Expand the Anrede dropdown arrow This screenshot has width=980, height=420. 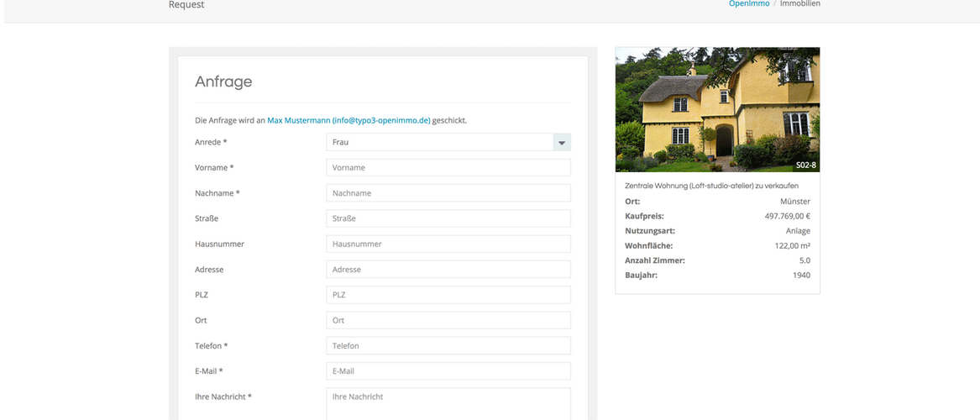click(x=562, y=143)
